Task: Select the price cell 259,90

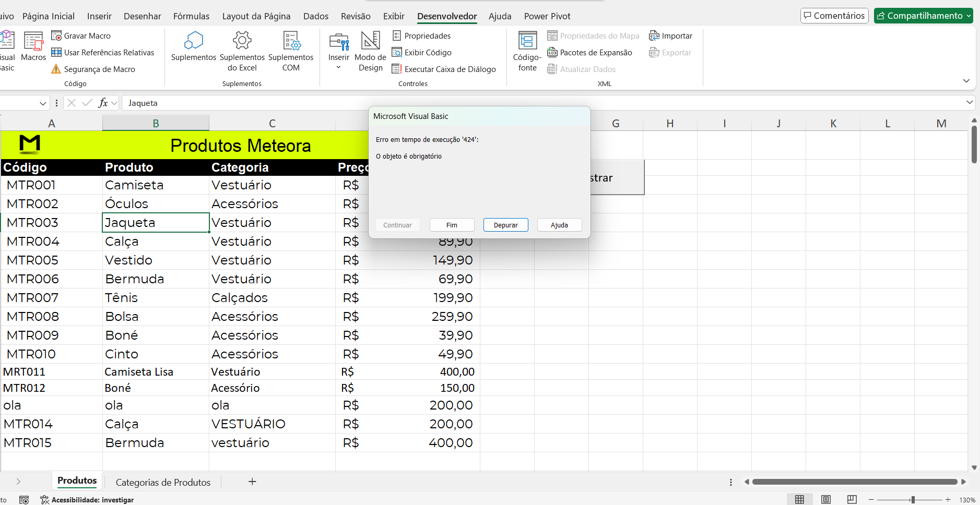Action: tap(407, 316)
